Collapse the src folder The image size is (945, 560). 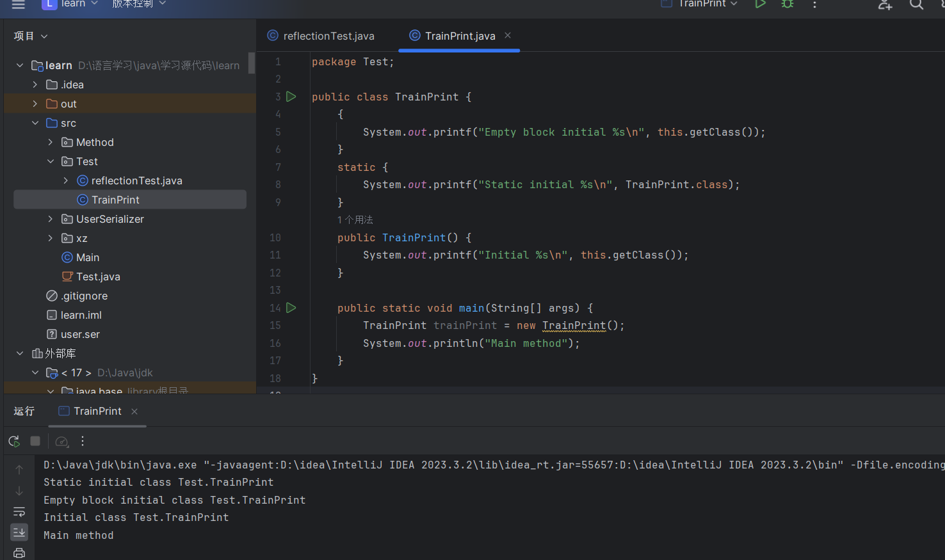coord(35,123)
